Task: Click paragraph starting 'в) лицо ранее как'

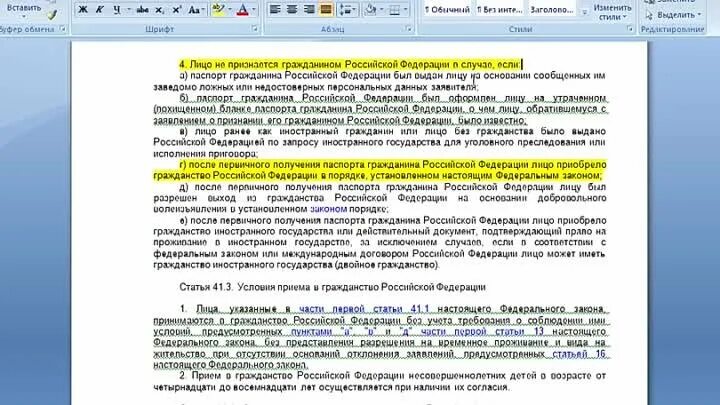Action: click(380, 142)
